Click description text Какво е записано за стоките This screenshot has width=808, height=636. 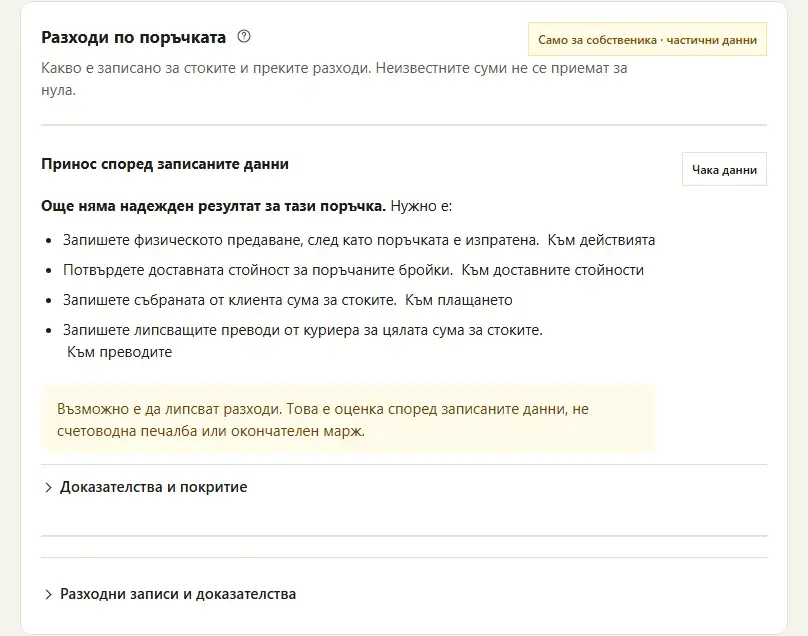[x=334, y=79]
